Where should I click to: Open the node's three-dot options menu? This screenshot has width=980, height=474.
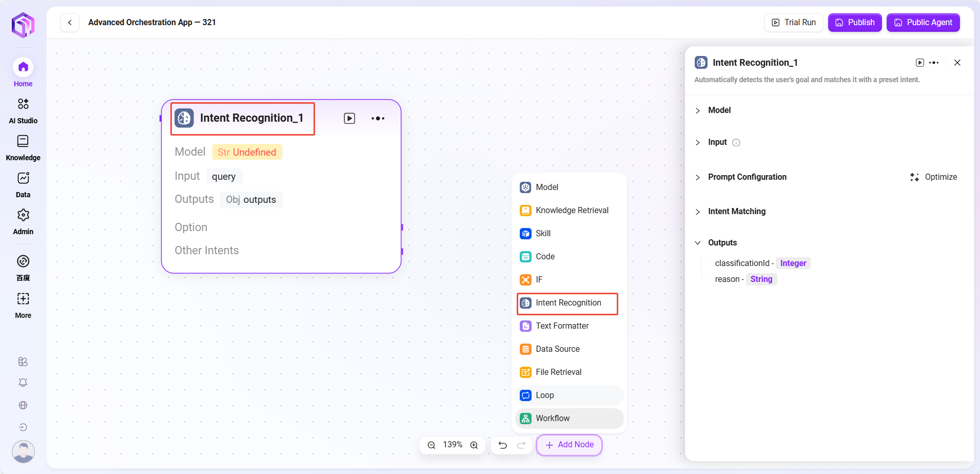378,119
